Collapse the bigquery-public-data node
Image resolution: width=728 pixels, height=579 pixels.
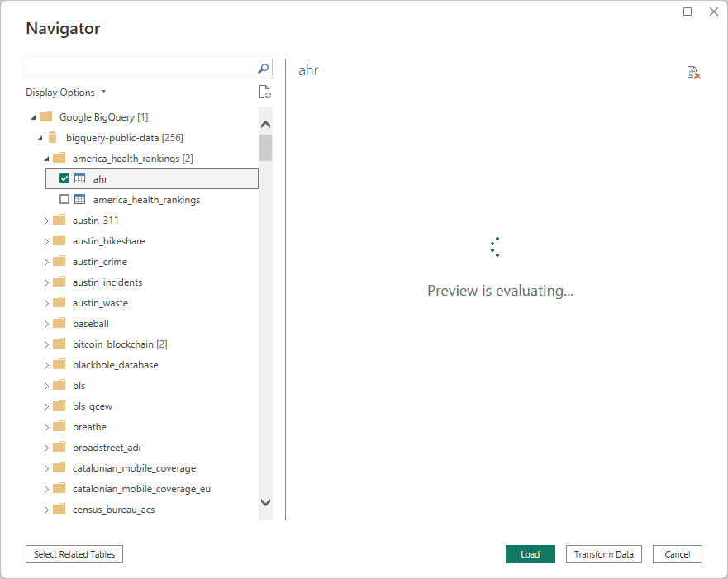coord(40,138)
